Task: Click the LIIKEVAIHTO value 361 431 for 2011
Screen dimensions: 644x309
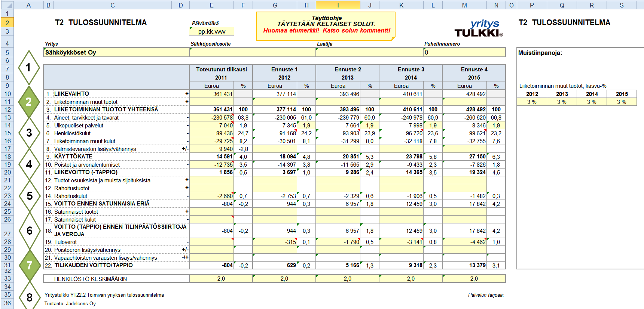Action: point(211,94)
